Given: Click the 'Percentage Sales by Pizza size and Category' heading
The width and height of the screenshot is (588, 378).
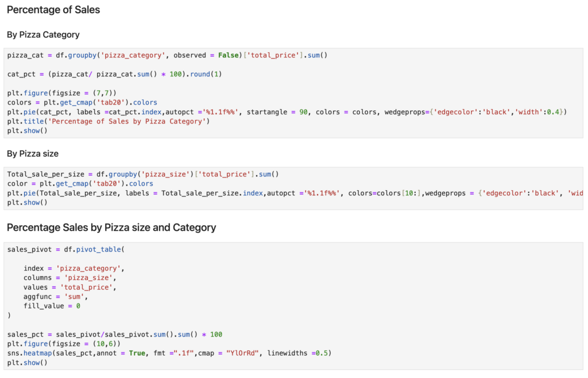Looking at the screenshot, I should 111,227.
